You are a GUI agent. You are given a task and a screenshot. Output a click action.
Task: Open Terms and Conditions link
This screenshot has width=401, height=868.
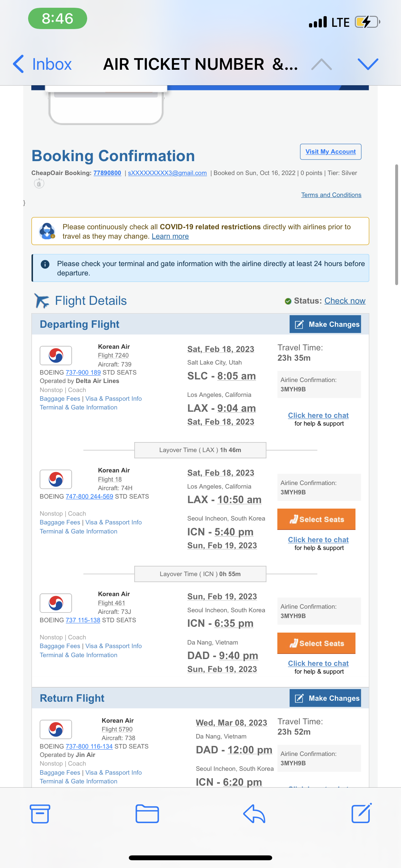pos(331,195)
